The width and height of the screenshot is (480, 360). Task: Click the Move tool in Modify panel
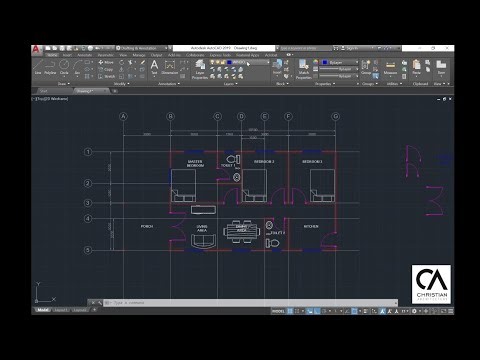(x=106, y=62)
